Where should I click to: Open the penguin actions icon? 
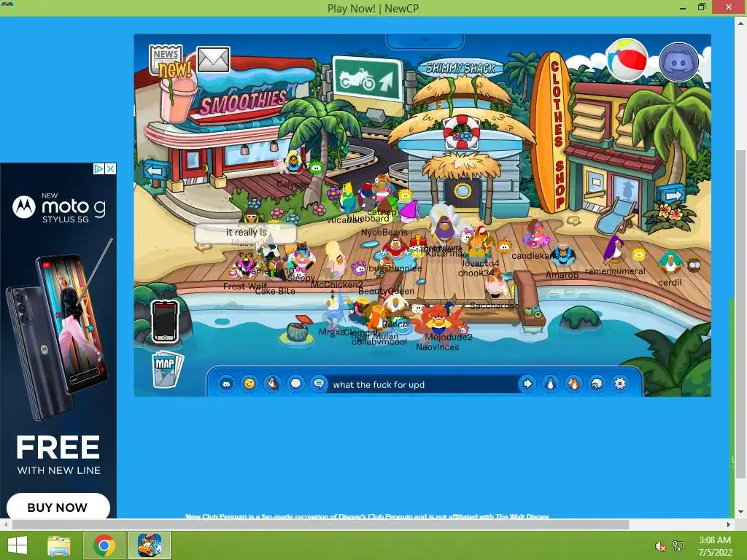[273, 384]
